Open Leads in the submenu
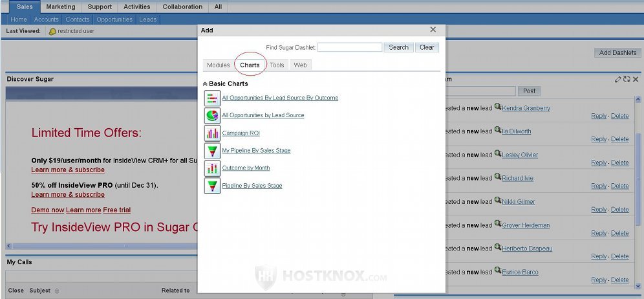The height and width of the screenshot is (299, 644). pyautogui.click(x=148, y=19)
